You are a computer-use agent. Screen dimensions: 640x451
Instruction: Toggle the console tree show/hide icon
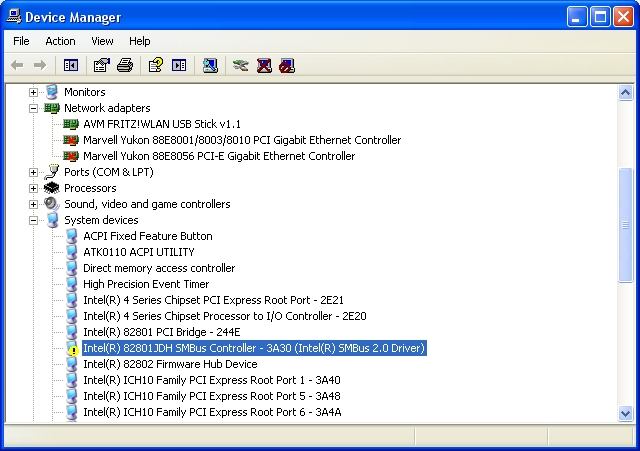[x=71, y=65]
